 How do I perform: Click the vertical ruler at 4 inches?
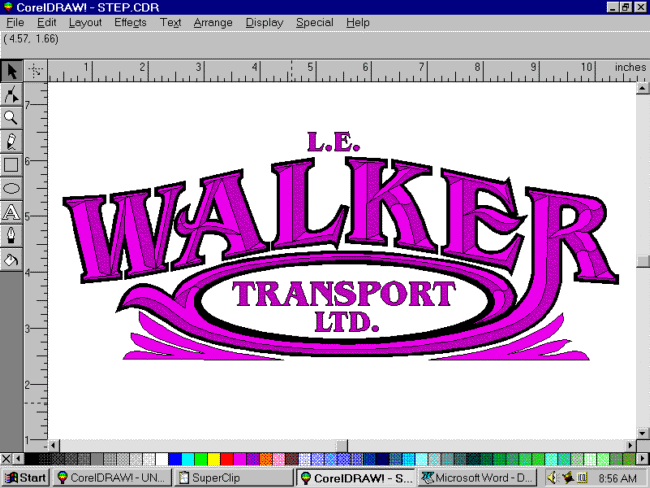(35, 272)
